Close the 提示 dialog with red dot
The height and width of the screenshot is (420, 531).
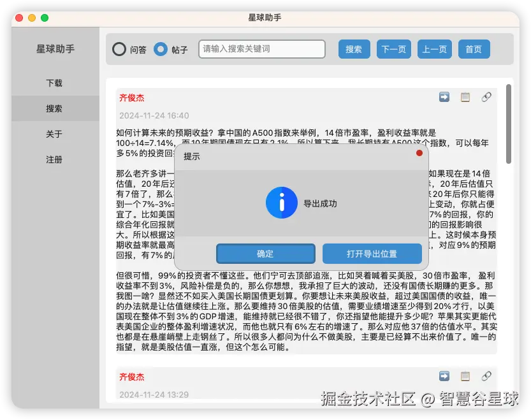point(419,153)
